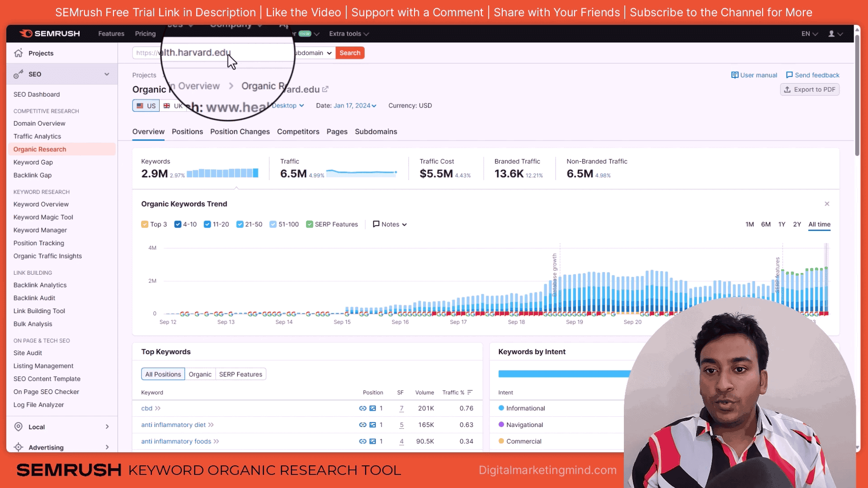
Task: Expand the Advertising sidebar section
Action: pos(107,447)
